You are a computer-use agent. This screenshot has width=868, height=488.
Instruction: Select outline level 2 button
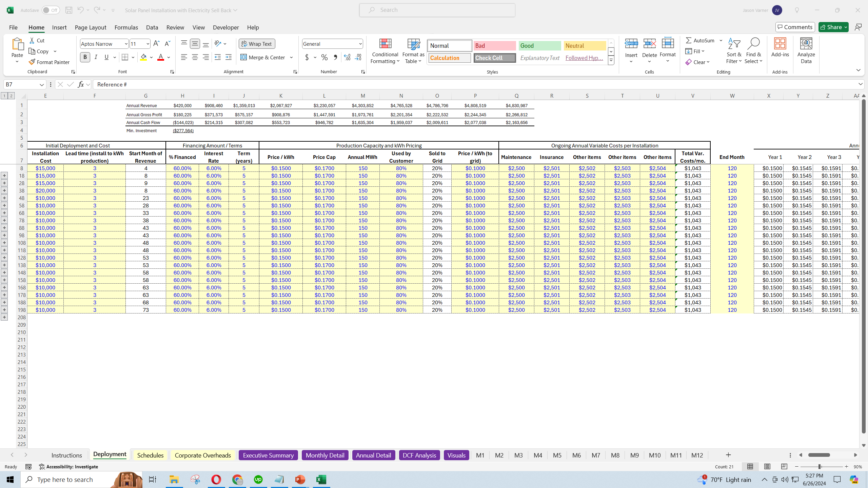tap(11, 96)
